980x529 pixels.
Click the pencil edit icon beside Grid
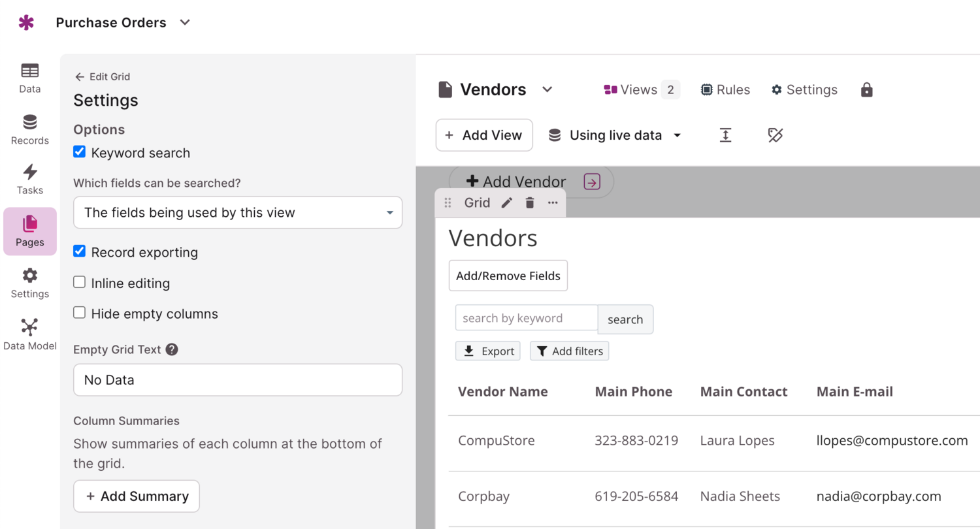(x=506, y=203)
